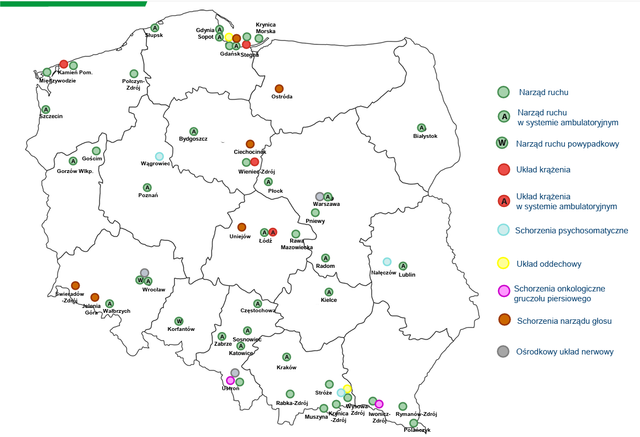The image size is (640, 437).
Task: Select the orange Ostróda marker
Action: 279,89
